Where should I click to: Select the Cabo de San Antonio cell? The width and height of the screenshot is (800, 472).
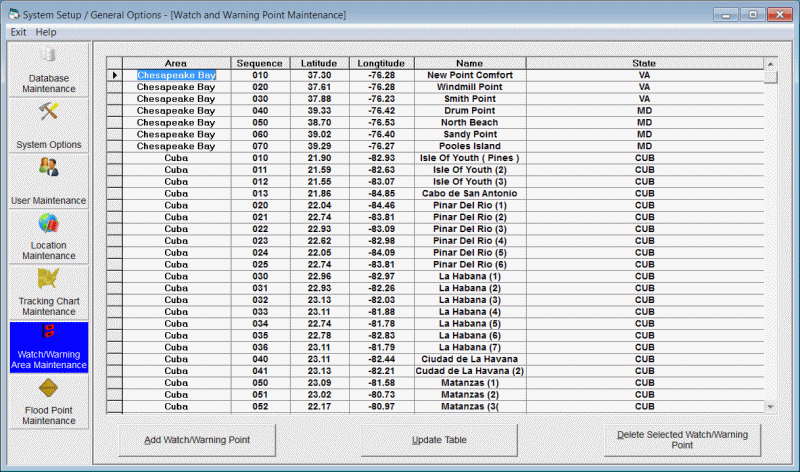pos(470,193)
